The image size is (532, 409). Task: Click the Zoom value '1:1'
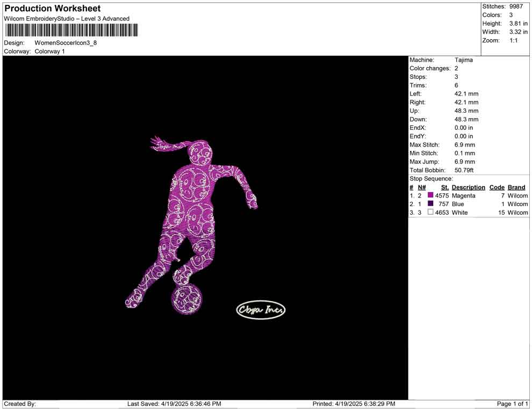point(514,40)
